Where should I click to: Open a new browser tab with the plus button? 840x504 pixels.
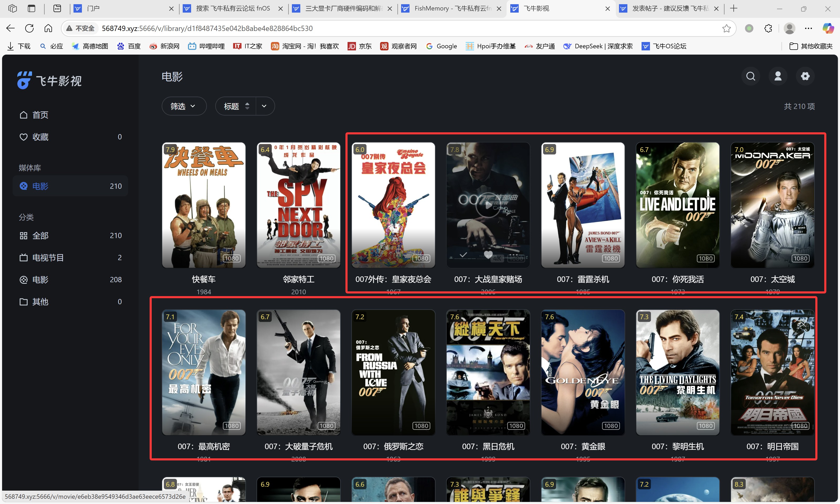(x=734, y=8)
